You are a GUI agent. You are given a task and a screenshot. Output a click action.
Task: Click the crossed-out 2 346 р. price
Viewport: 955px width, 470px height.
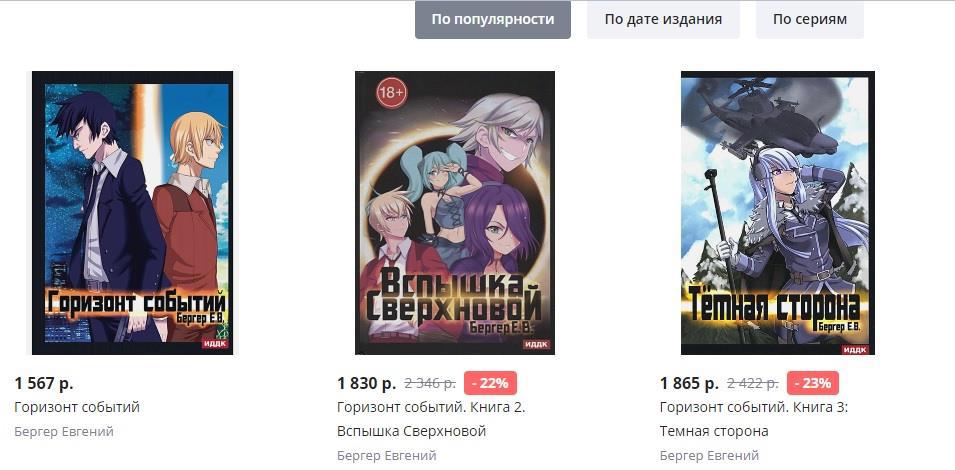click(x=430, y=383)
